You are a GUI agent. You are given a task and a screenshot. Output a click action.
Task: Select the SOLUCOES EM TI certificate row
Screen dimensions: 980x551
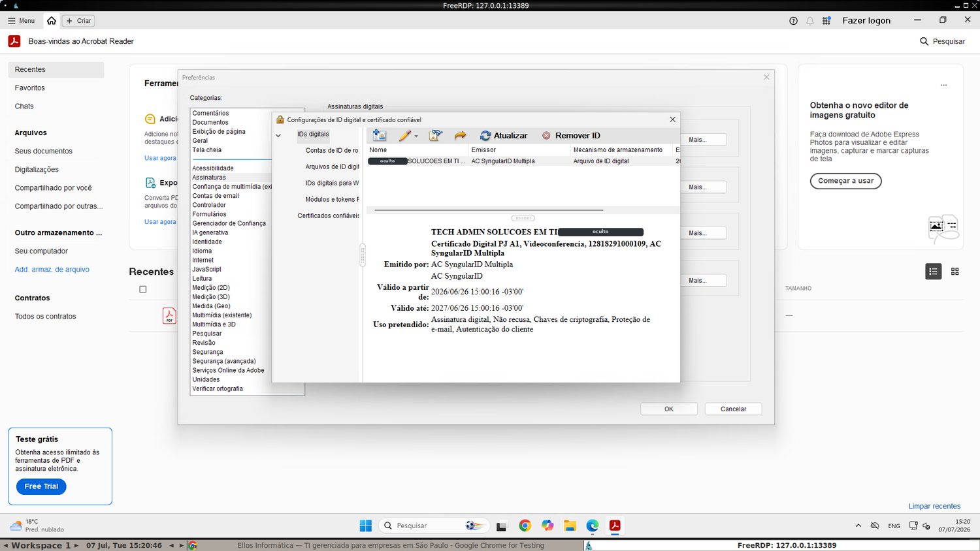click(x=523, y=161)
